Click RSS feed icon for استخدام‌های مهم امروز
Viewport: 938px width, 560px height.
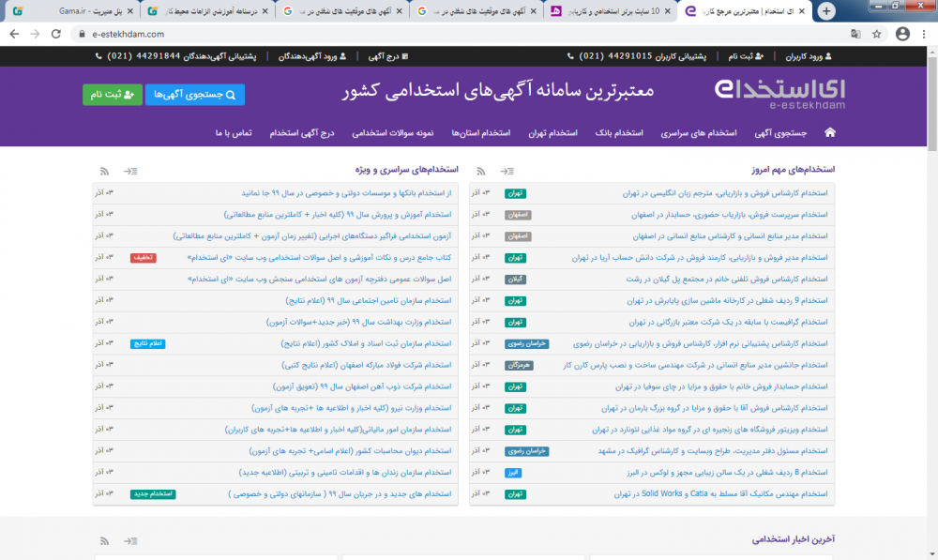click(x=481, y=171)
